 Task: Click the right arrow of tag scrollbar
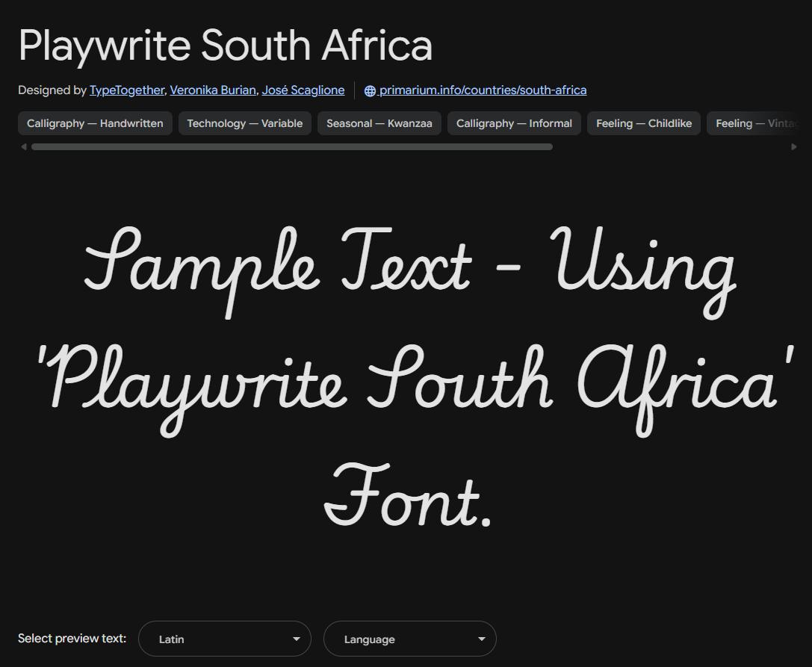(794, 147)
